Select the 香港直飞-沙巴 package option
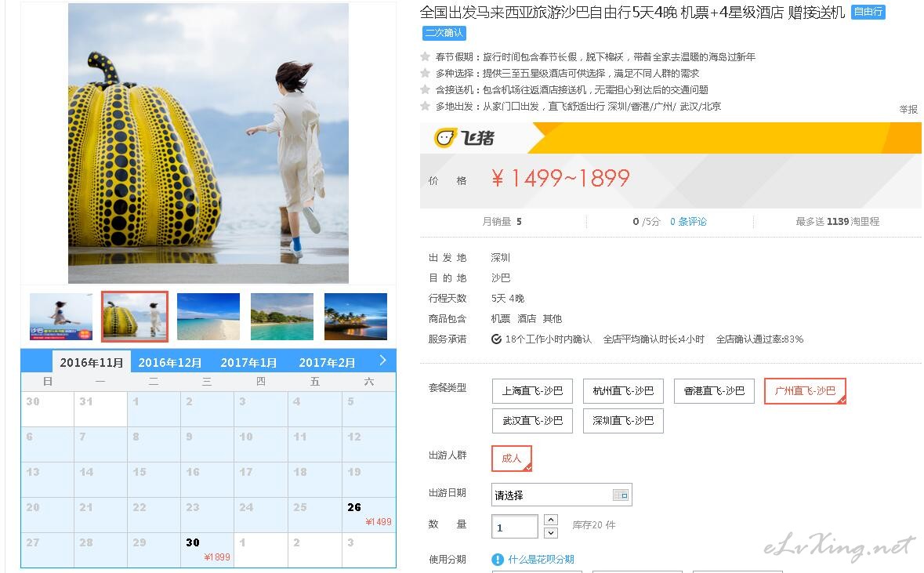This screenshot has width=924, height=573. pos(714,391)
